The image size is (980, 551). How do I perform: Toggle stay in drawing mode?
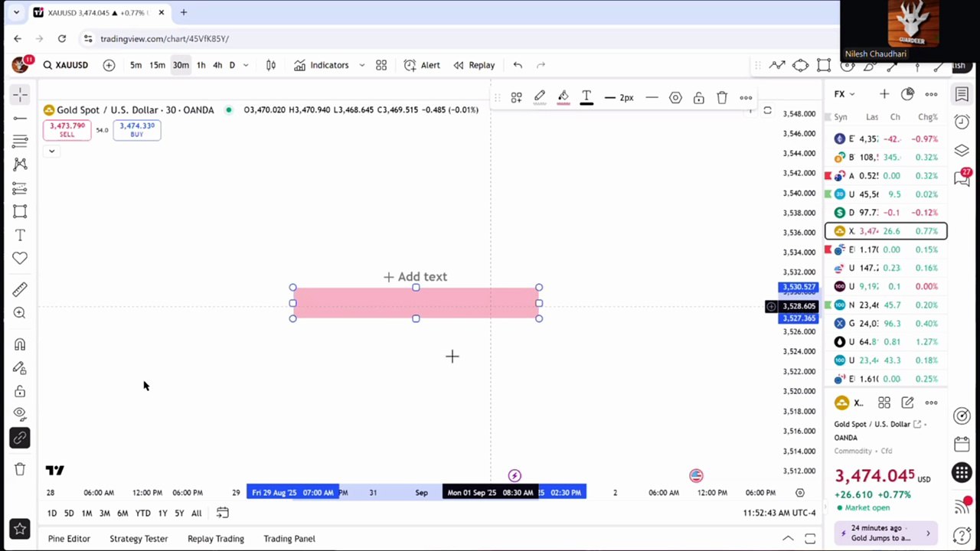[20, 368]
